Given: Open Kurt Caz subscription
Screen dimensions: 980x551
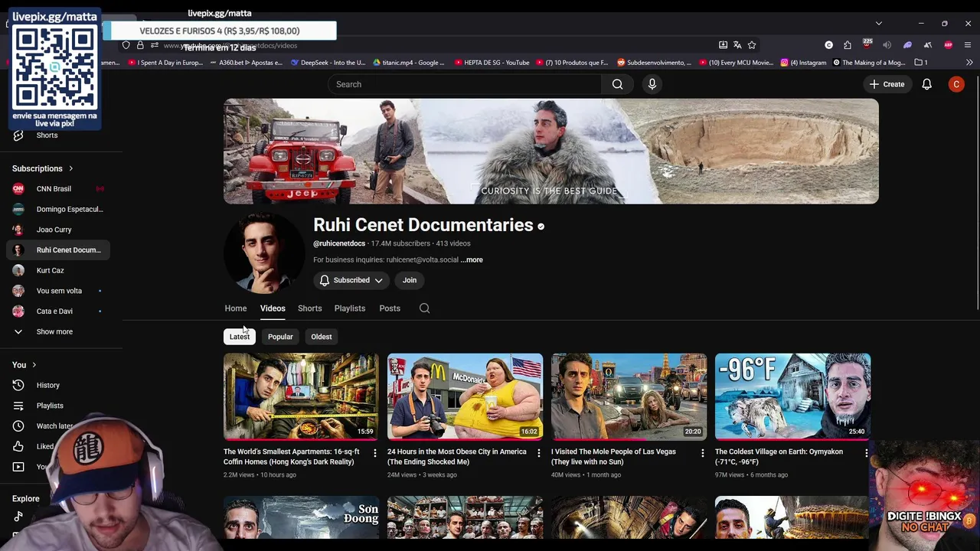Looking at the screenshot, I should coord(58,270).
